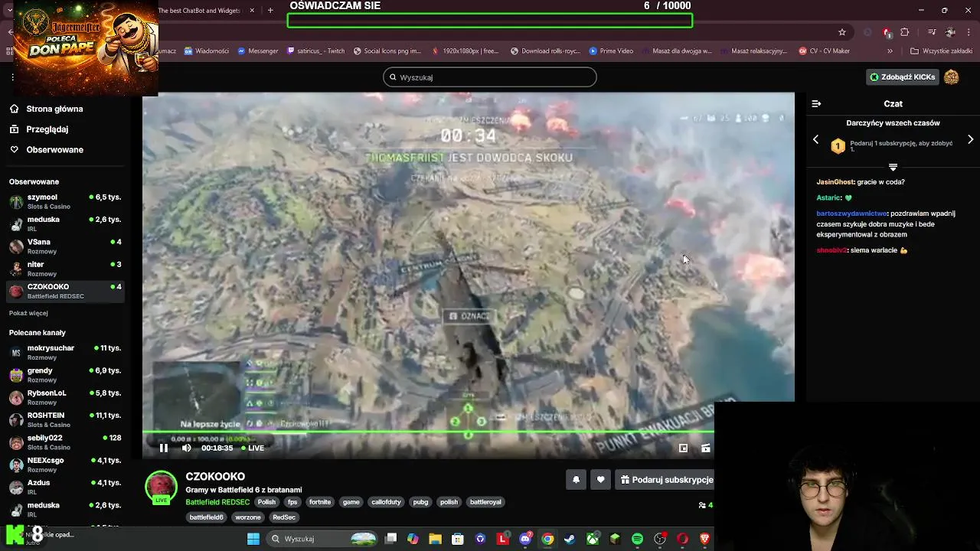
Task: Open RybsonLoL recommended channel
Action: click(x=64, y=397)
